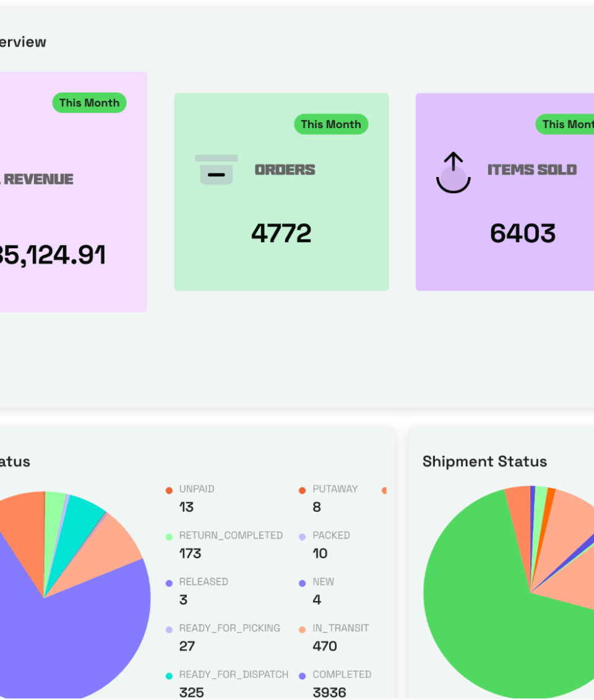
Task: Click the READY_FOR_DISPATCH cyan legend dot
Action: point(169,676)
